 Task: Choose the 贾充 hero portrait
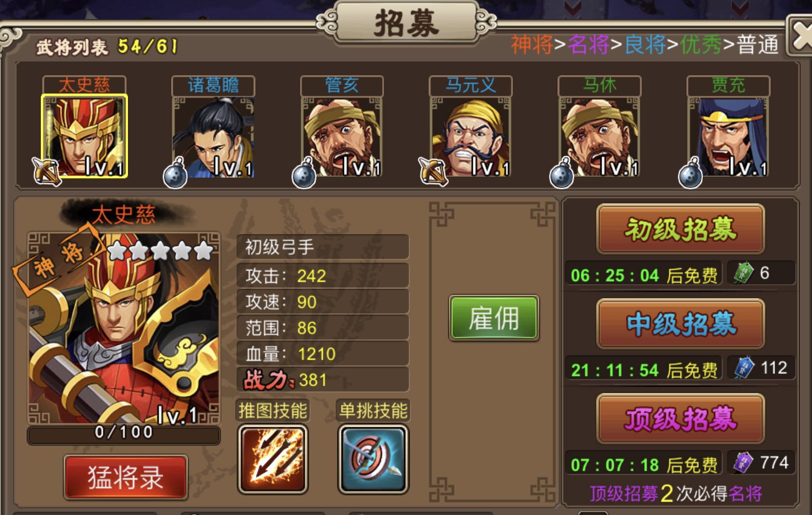[x=729, y=136]
